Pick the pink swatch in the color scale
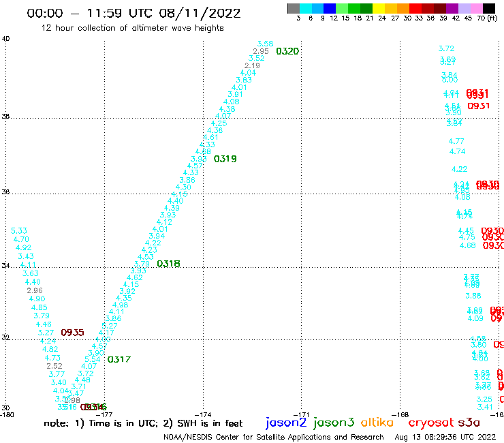The width and height of the screenshot is (504, 443). pos(476,8)
